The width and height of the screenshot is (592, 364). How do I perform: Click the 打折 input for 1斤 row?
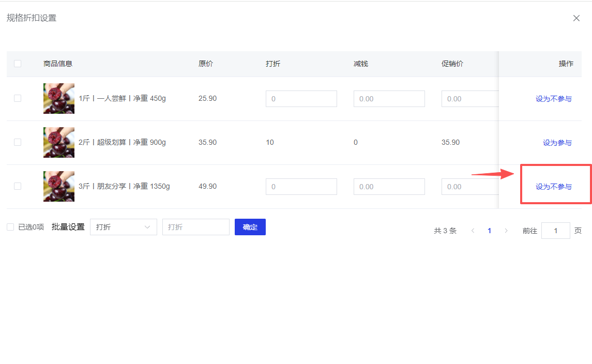click(301, 99)
